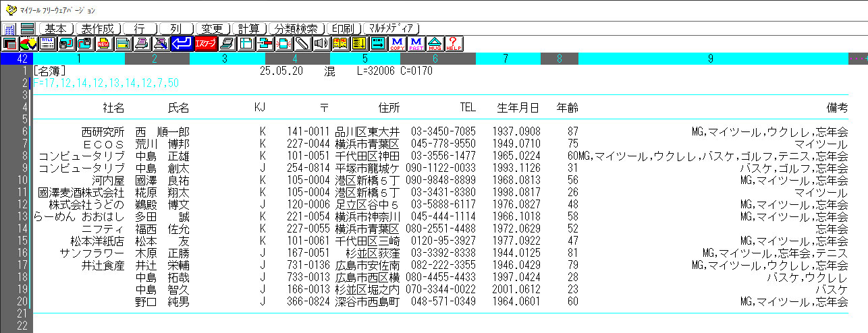Viewport: 868px width, 333px height.
Task: Click the blue Enter arrow icon
Action: [181, 44]
